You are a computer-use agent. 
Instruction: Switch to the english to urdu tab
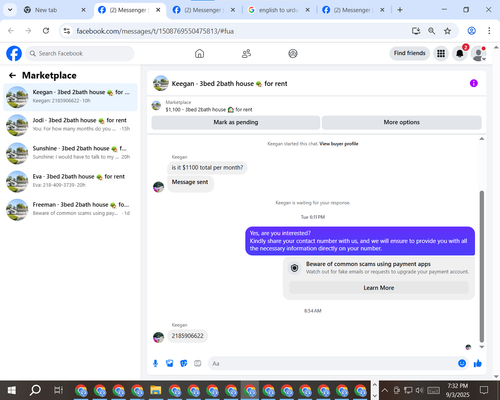[x=279, y=10]
